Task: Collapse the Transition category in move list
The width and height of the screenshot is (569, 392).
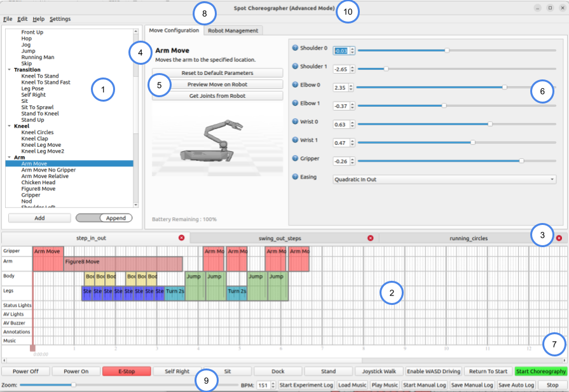Action: tap(9, 70)
